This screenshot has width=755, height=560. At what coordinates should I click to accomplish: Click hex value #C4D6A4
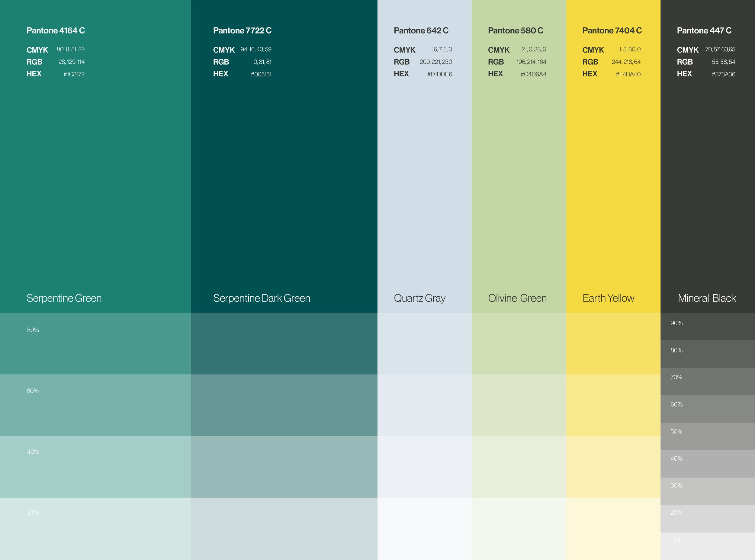coord(533,74)
